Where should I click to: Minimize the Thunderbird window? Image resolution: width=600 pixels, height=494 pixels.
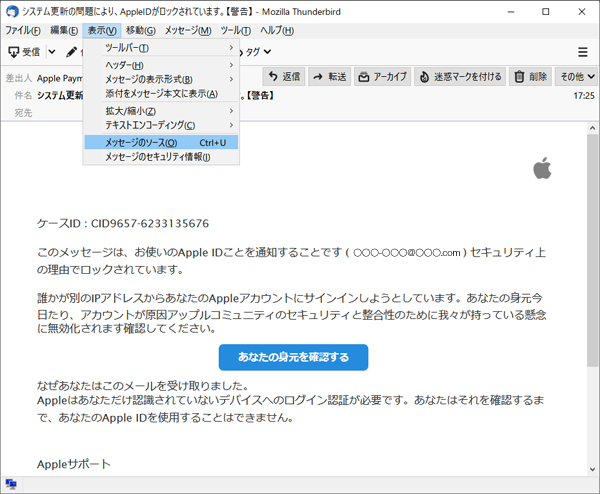point(511,11)
